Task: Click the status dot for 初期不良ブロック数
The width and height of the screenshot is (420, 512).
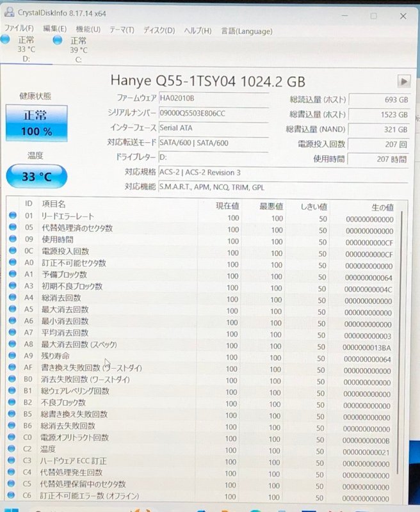Action: click(x=12, y=285)
